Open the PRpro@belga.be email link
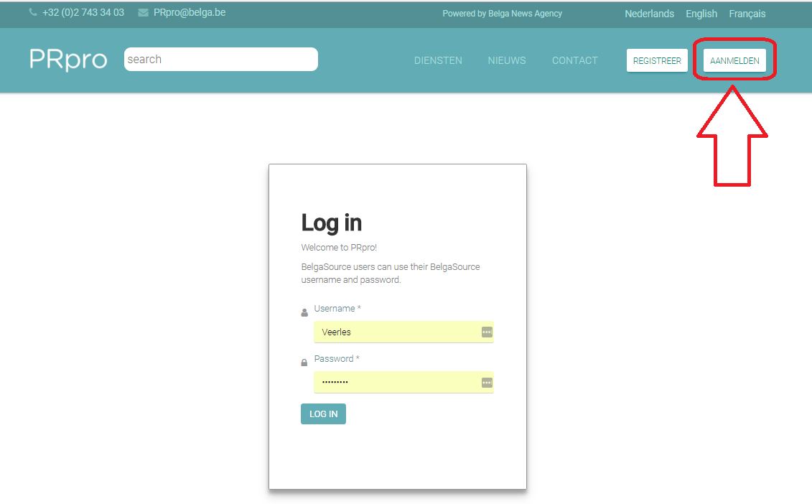Viewport: 812px width, 504px height. tap(190, 13)
